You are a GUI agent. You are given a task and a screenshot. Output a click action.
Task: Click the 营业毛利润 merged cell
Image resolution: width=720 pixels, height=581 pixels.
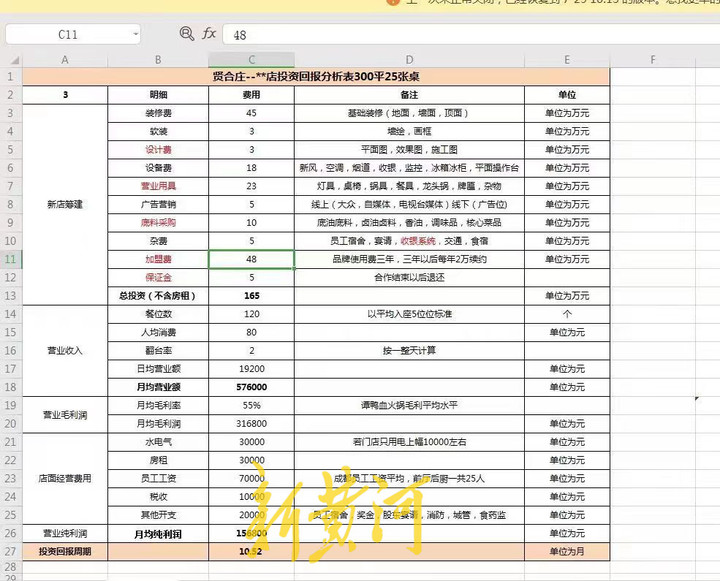pos(65,415)
